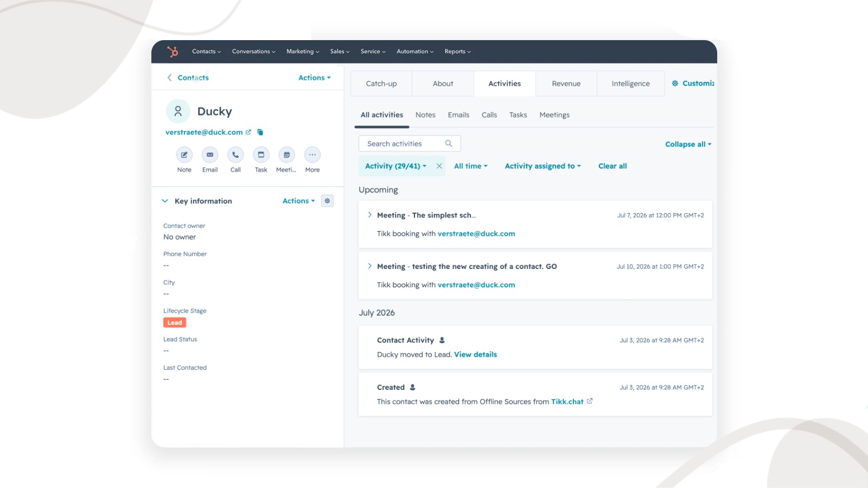Click person icon beside Contact Activity
The width and height of the screenshot is (868, 488).
click(442, 340)
